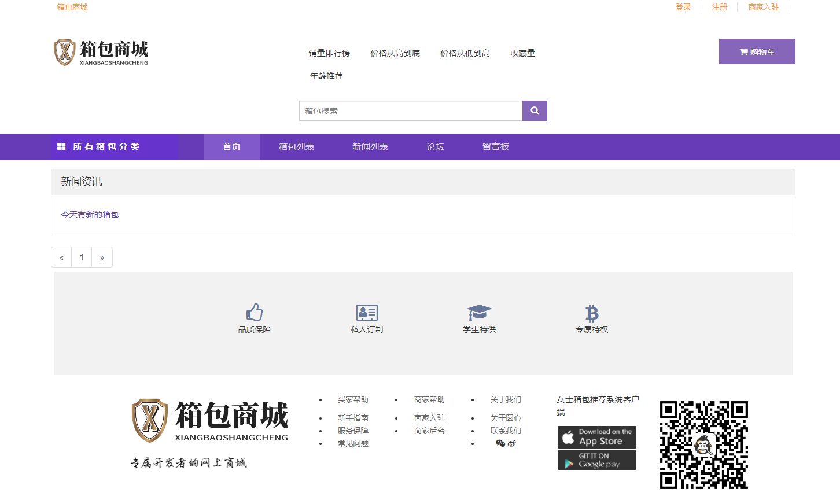Open the 购物车 shopping cart button
Image resolution: width=840 pixels, height=504 pixels.
pyautogui.click(x=757, y=51)
